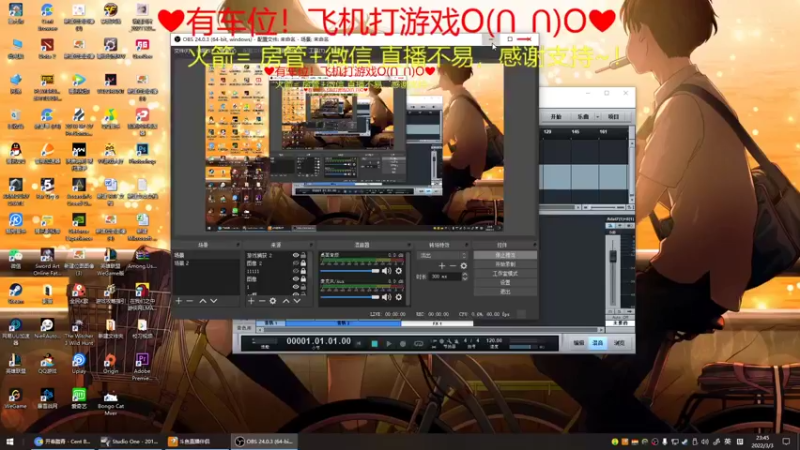Toggle the lock on the first source row
Viewport: 800px width, 450px height.
pyautogui.click(x=303, y=255)
